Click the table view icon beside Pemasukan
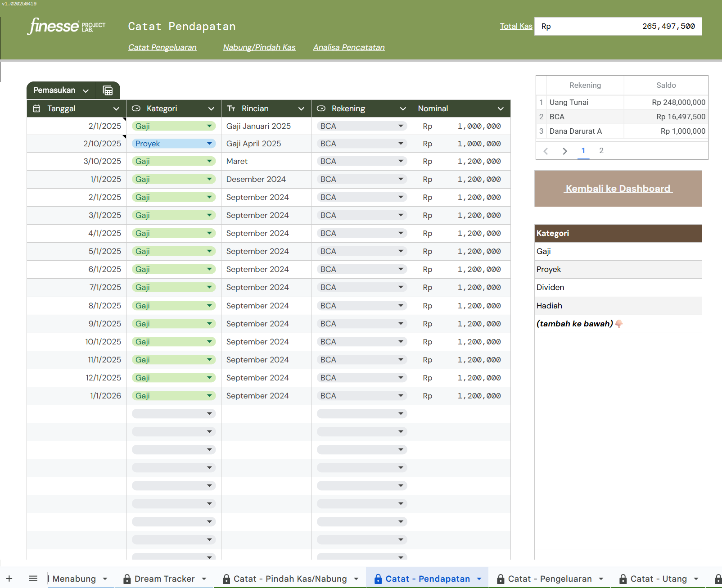Image resolution: width=722 pixels, height=588 pixels. pyautogui.click(x=108, y=90)
